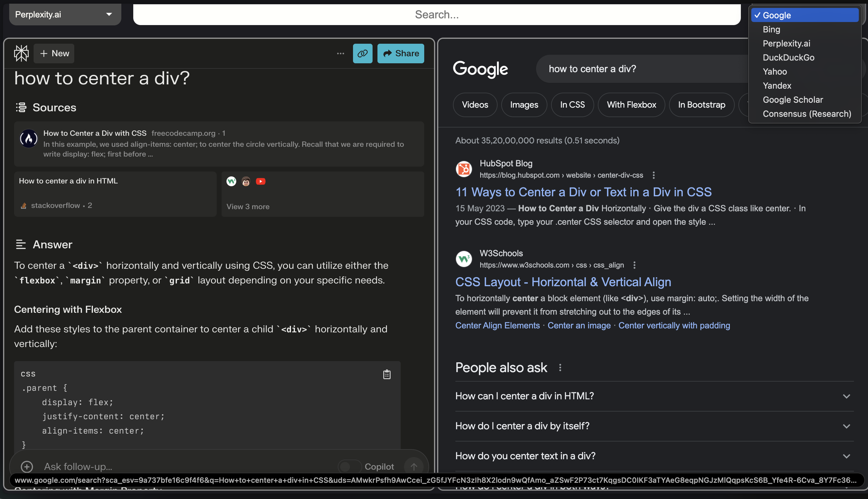Click the Share button
Screen dimensions: 868x499
click(400, 54)
